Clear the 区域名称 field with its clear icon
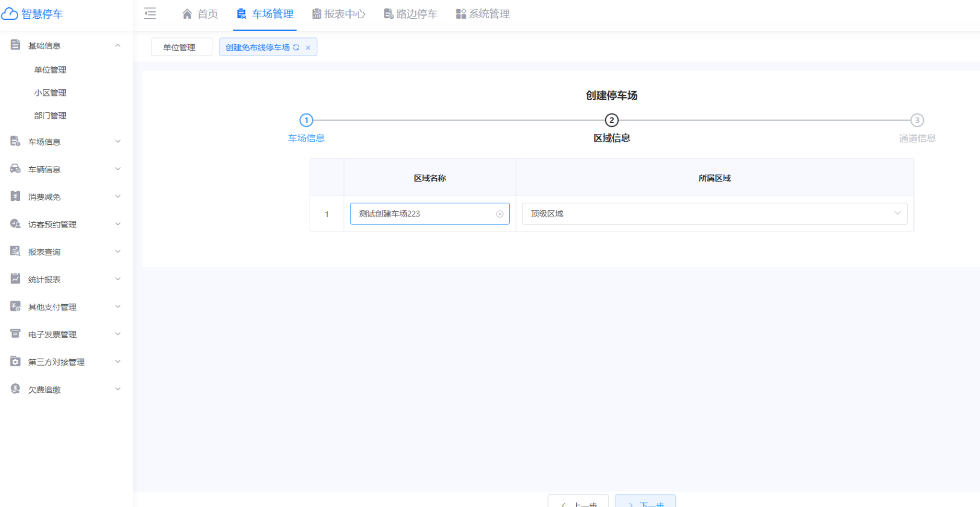The image size is (980, 507). [500, 214]
